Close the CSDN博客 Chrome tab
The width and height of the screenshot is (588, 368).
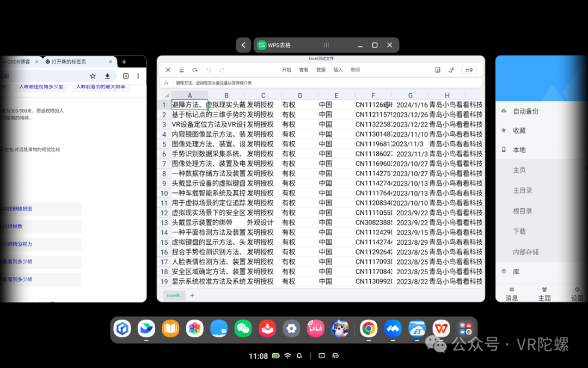click(x=36, y=62)
